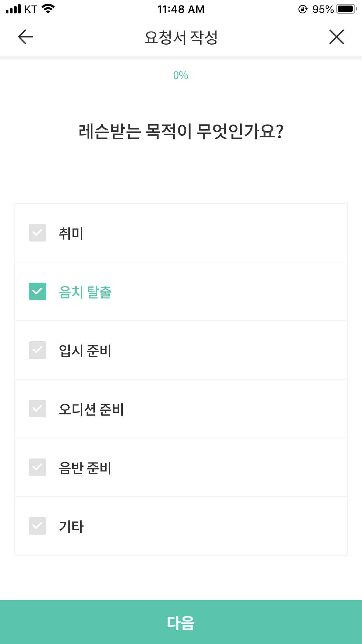
Task: Tap the rotation lock status icon
Action: click(303, 9)
